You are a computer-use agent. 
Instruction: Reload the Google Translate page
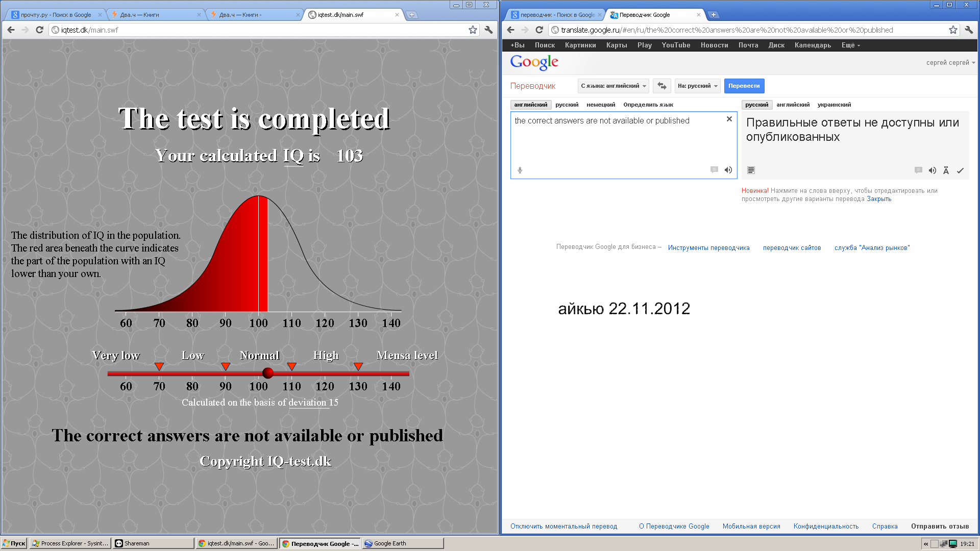(539, 30)
